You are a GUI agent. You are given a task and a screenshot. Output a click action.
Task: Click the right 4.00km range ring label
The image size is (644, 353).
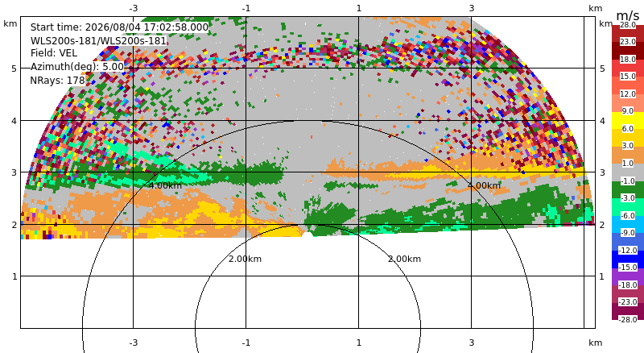coord(485,185)
